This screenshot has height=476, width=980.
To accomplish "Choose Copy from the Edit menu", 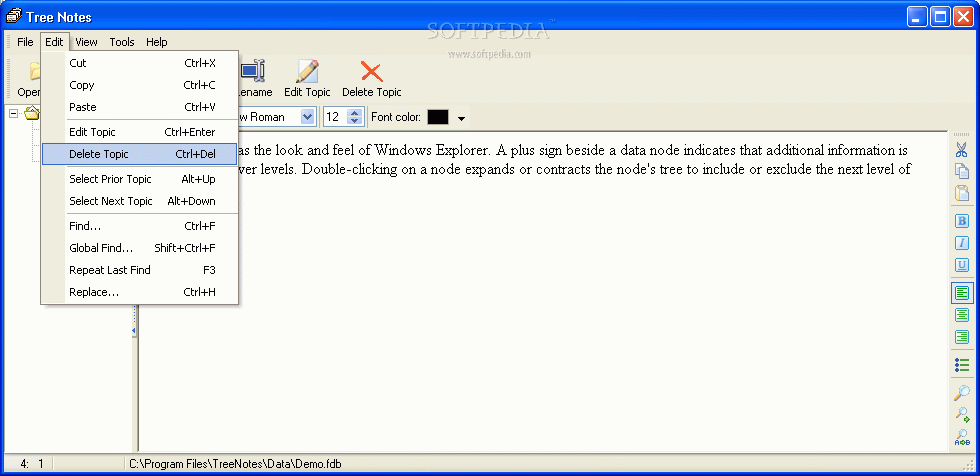I will [x=139, y=85].
